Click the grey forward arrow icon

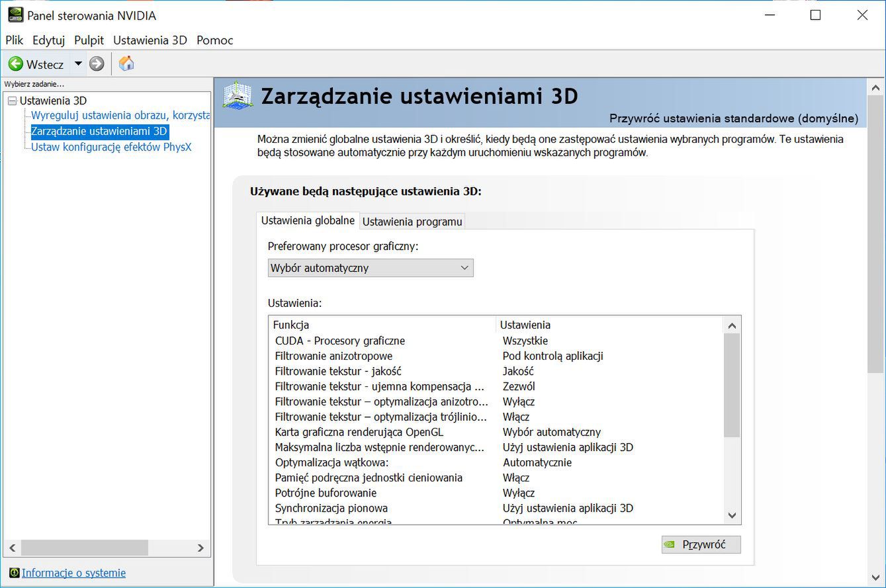pos(97,63)
